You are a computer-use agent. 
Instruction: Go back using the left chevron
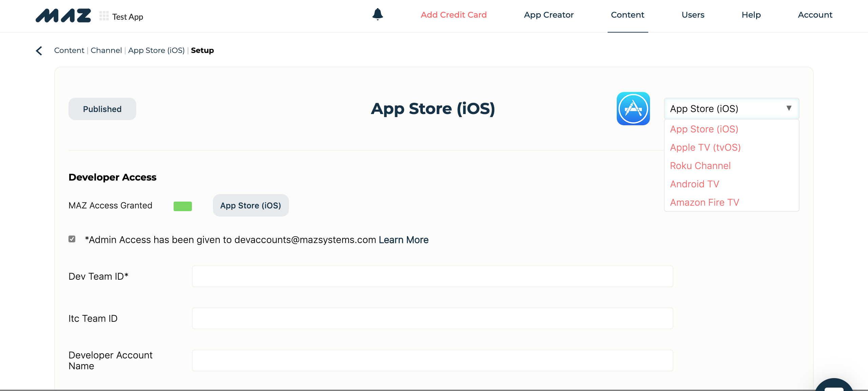point(39,51)
